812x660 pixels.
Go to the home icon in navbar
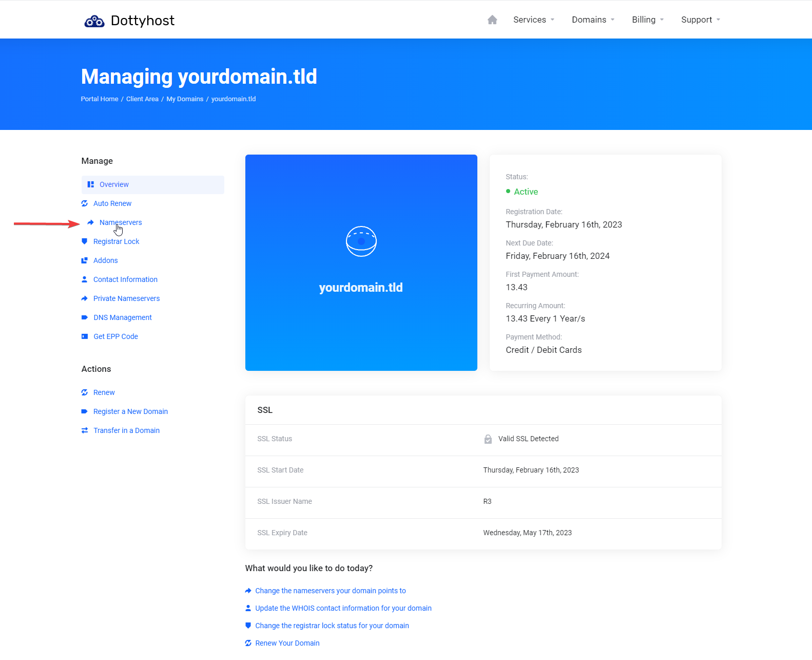coord(492,20)
